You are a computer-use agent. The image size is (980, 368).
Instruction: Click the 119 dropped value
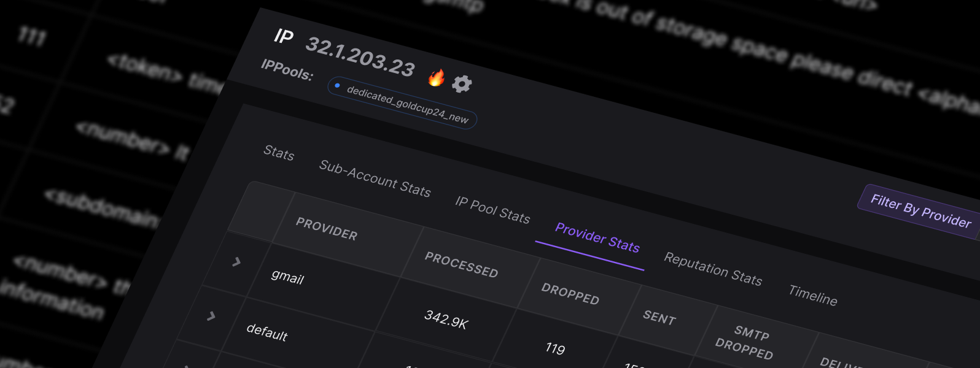click(555, 348)
